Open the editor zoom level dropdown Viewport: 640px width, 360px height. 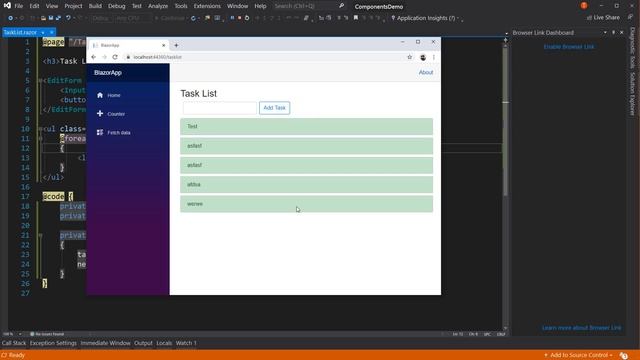click(20, 334)
